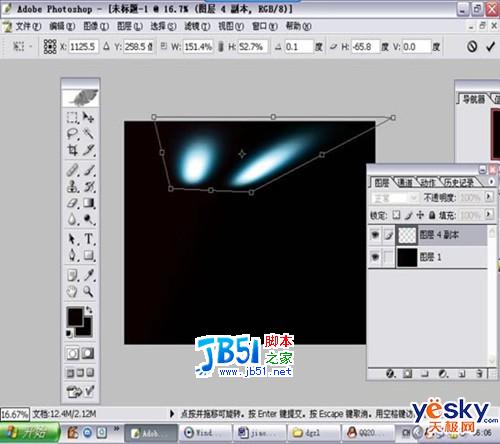Switch to Quick Mask mode

pos(88,353)
